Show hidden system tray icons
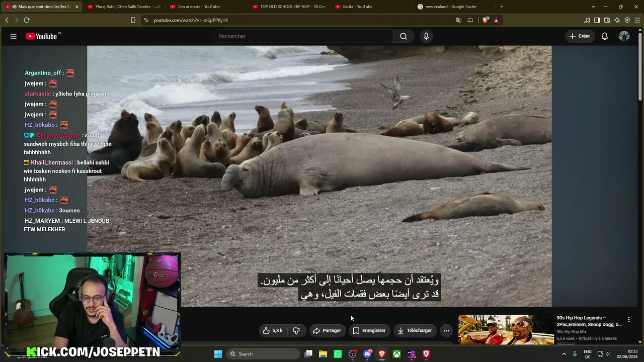The image size is (644, 362). tap(564, 354)
